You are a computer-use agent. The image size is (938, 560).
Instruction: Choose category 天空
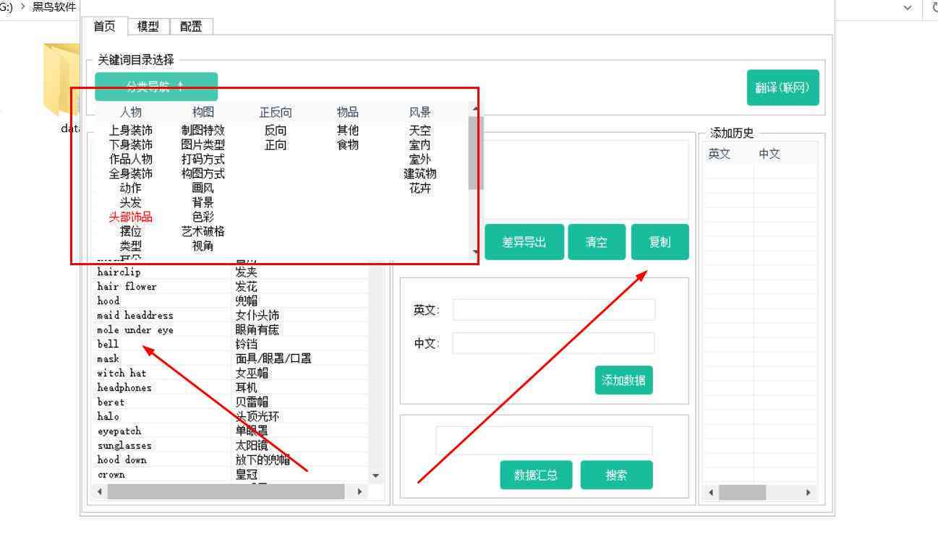(x=420, y=131)
